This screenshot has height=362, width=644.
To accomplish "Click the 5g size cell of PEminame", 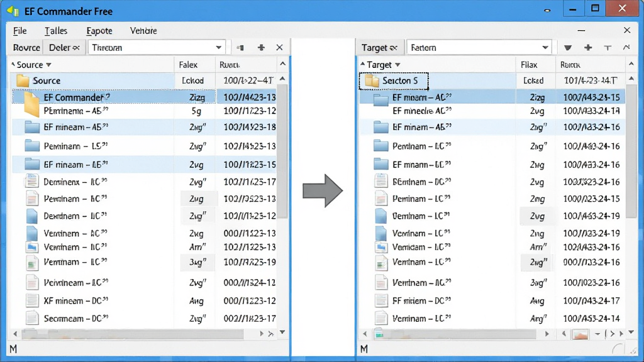I will tap(196, 111).
